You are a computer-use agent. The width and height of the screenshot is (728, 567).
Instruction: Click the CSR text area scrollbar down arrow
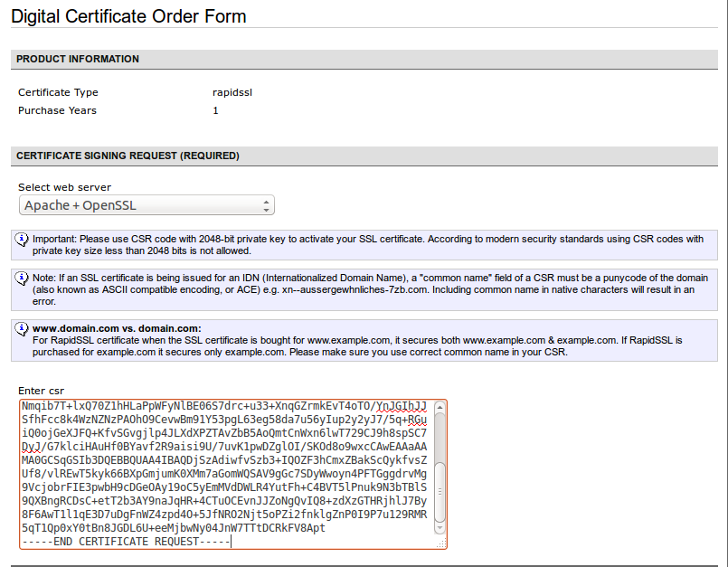(x=440, y=528)
